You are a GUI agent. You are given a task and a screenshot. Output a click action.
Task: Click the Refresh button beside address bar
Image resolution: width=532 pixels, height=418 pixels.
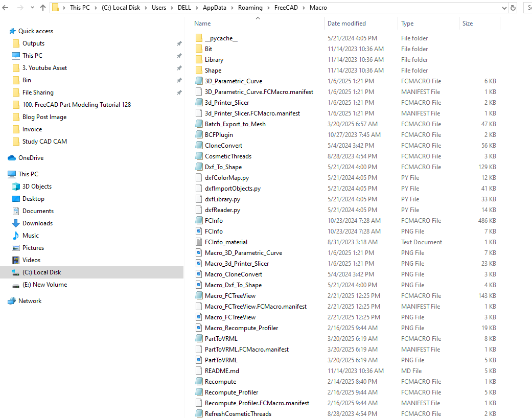coord(514,8)
